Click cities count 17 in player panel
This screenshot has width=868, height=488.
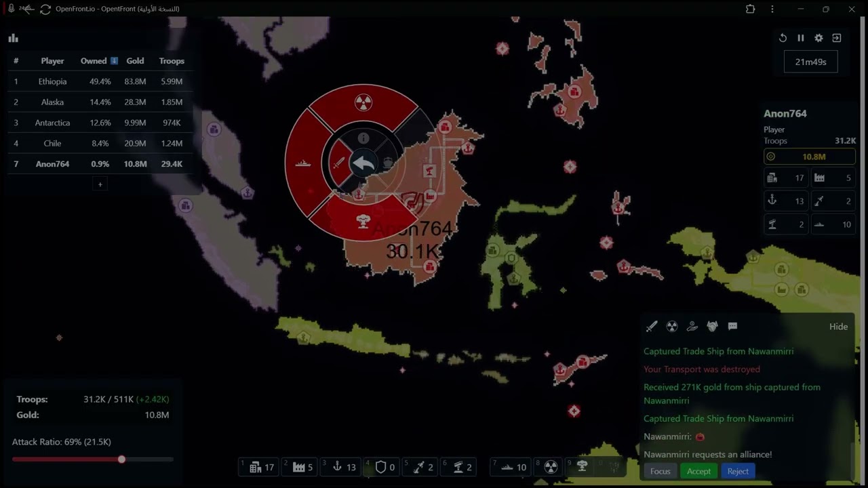785,178
